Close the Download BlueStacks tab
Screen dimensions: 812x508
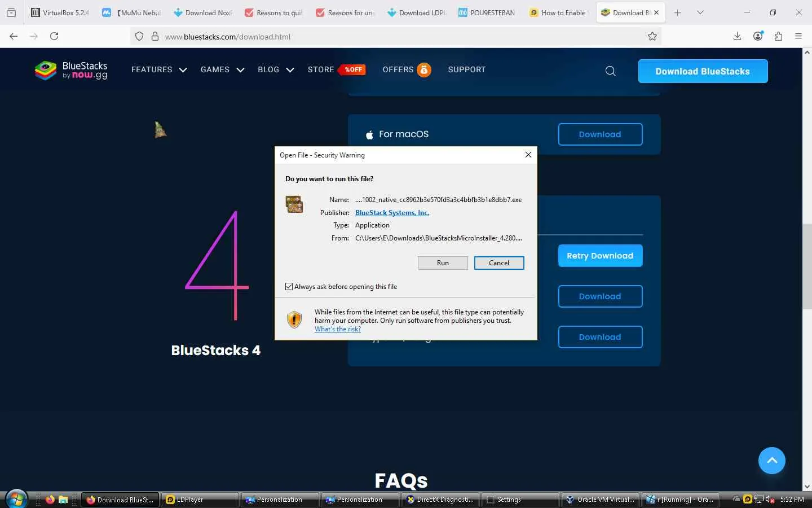(656, 12)
